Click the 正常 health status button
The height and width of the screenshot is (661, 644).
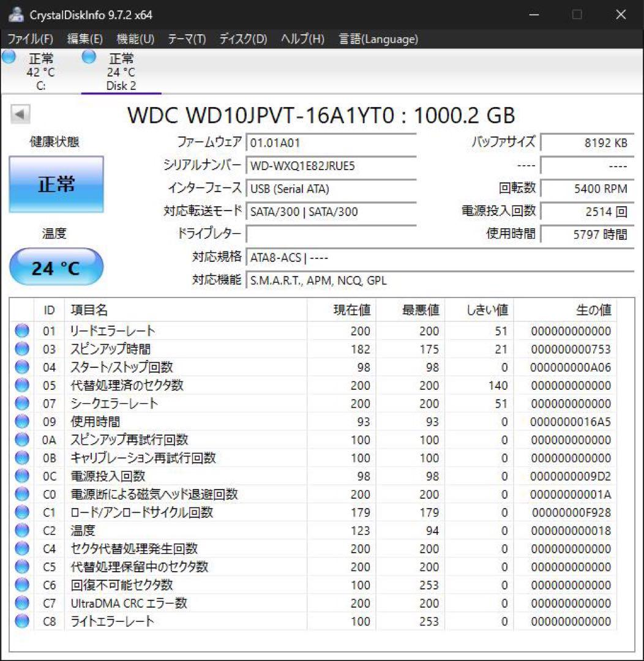click(x=56, y=184)
